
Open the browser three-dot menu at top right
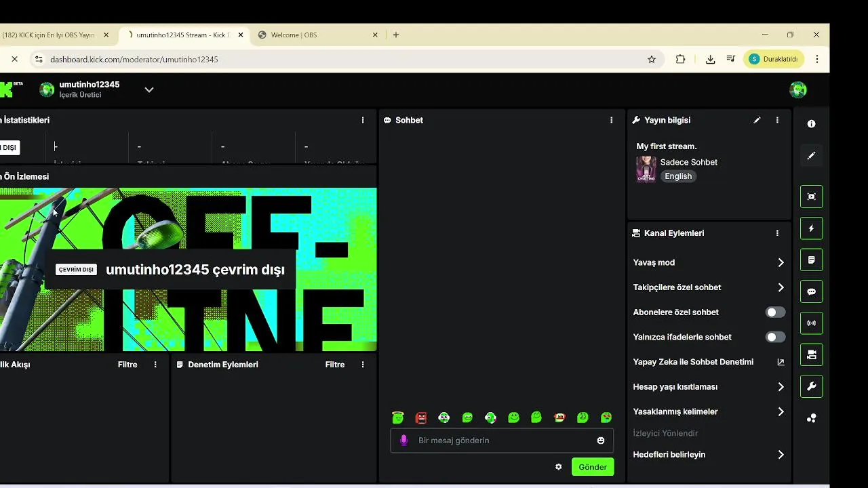click(817, 60)
